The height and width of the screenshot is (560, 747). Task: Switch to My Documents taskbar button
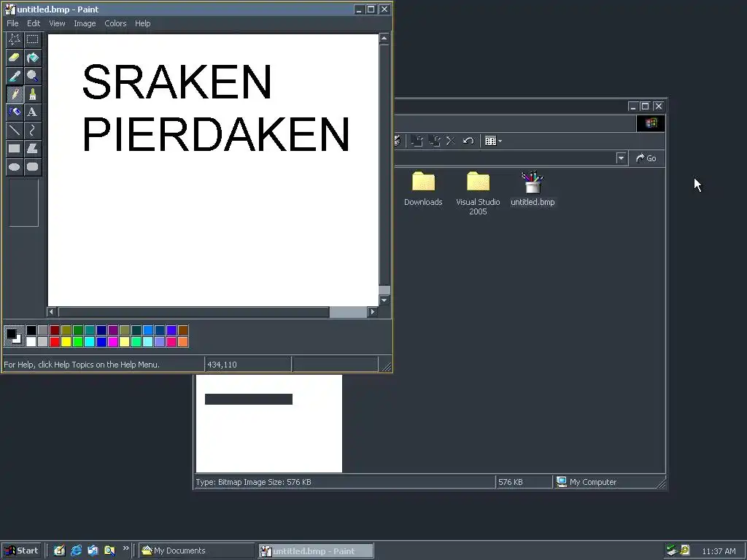pyautogui.click(x=196, y=551)
